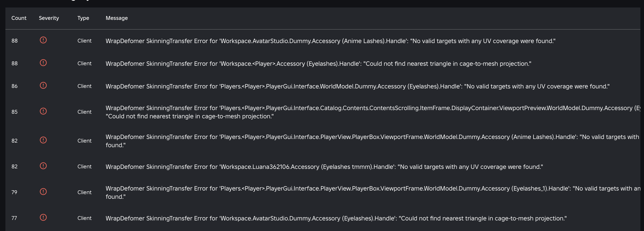
Task: Click the error icon in the count 77 row
Action: (x=43, y=218)
